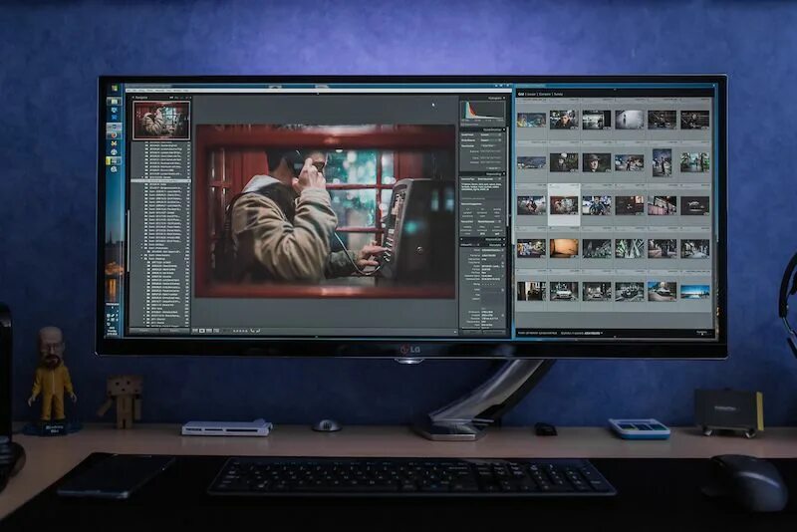The width and height of the screenshot is (797, 532).
Task: Rotate photo right using toolbar icon
Action: pyautogui.click(x=258, y=331)
